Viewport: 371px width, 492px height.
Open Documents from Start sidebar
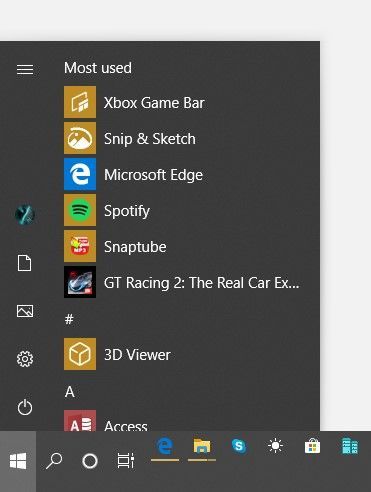[25, 263]
